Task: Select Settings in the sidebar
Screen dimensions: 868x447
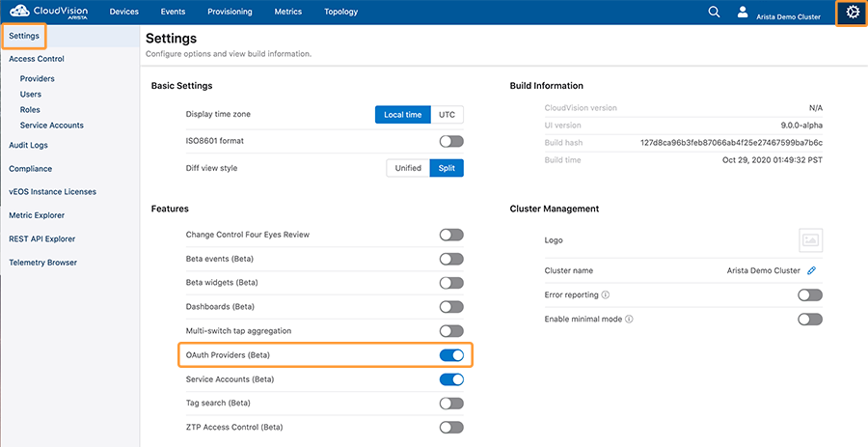Action: click(24, 36)
